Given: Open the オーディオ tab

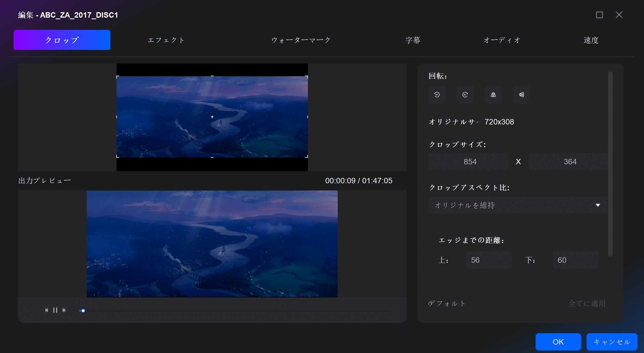Looking at the screenshot, I should click(502, 40).
